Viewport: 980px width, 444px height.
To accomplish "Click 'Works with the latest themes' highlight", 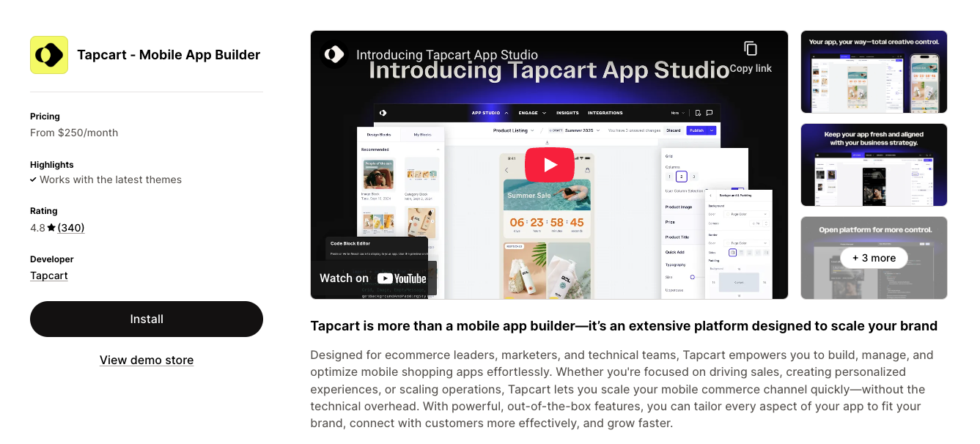I will [111, 180].
